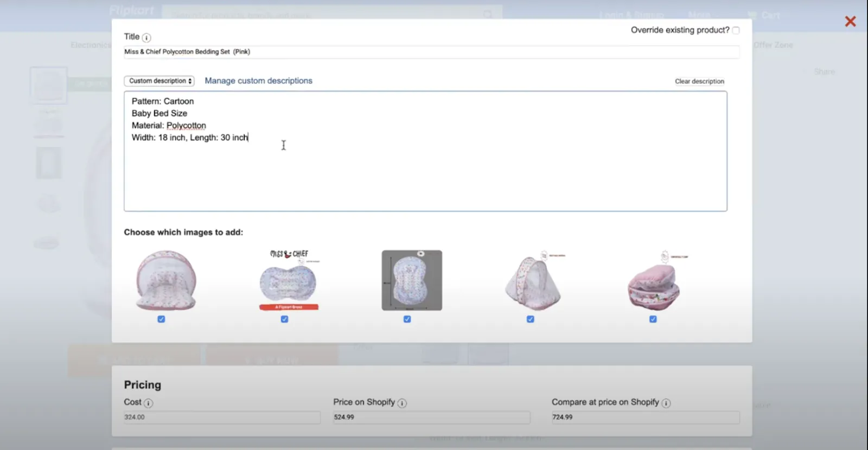Uncheck the gray-background image checkbox

(x=407, y=319)
